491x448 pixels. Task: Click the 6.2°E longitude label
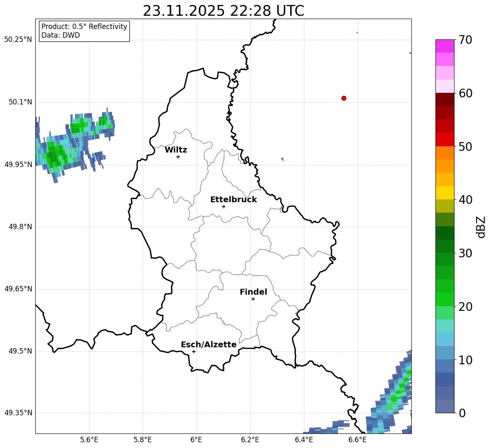pyautogui.click(x=250, y=440)
